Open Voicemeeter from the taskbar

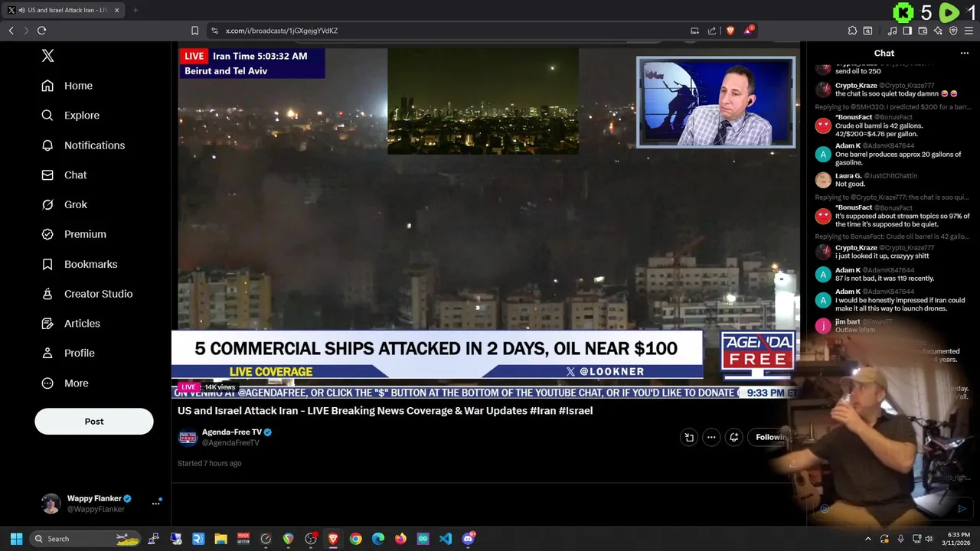point(243,539)
